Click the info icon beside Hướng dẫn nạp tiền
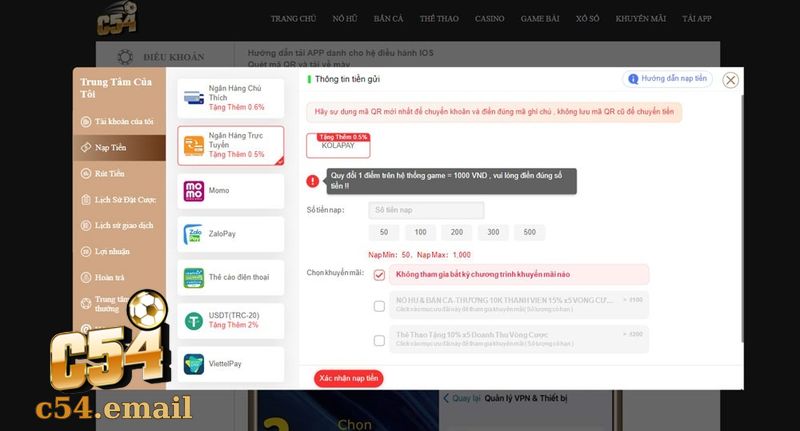 click(632, 78)
